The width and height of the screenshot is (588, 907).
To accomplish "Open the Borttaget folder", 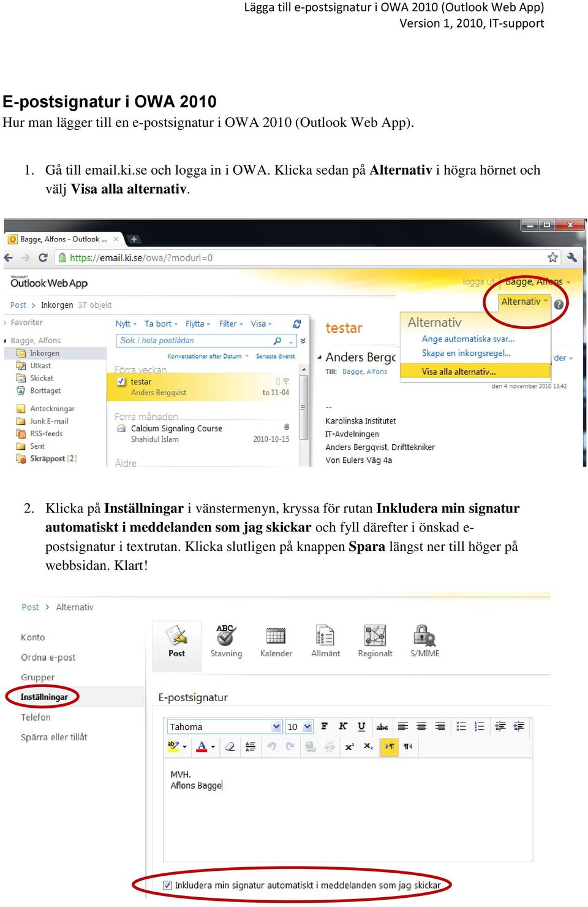I will (x=45, y=390).
